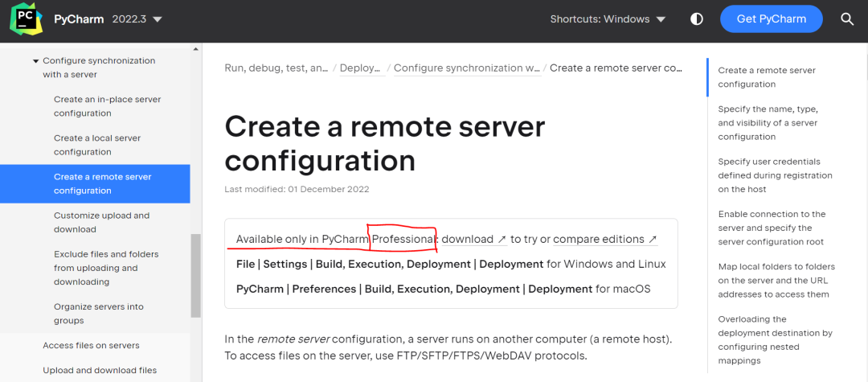Click the sidebar scrollbar thumb
868x382 pixels.
[x=195, y=275]
